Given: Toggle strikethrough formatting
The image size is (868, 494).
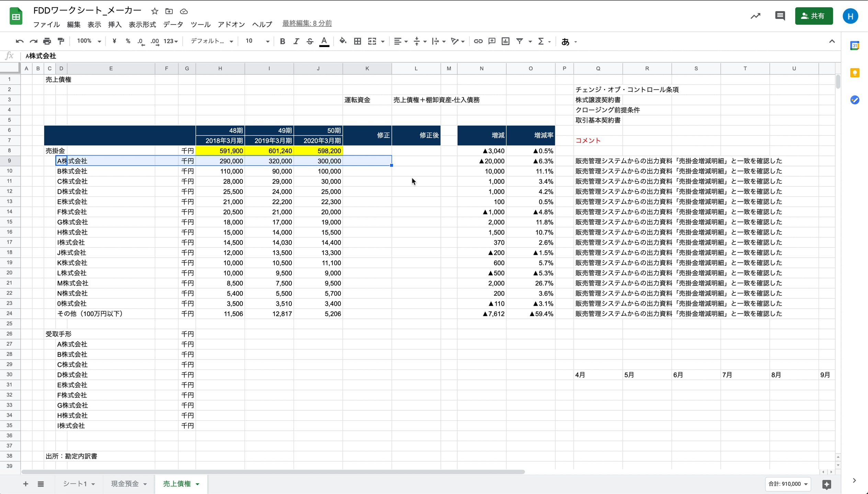Looking at the screenshot, I should coord(310,41).
